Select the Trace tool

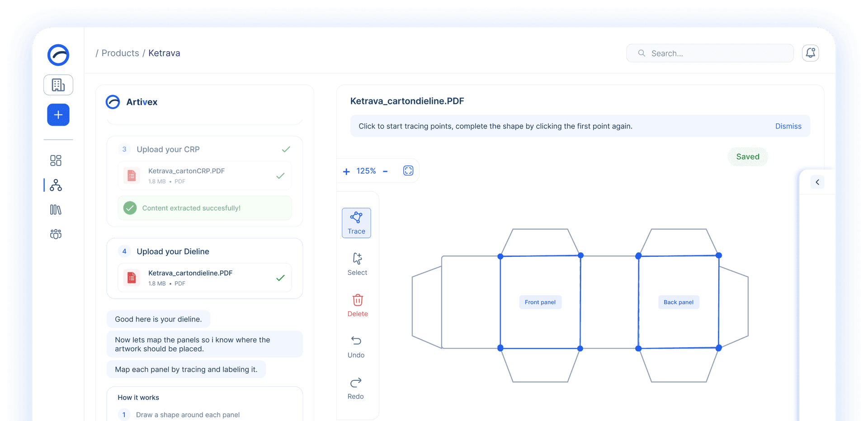[356, 223]
